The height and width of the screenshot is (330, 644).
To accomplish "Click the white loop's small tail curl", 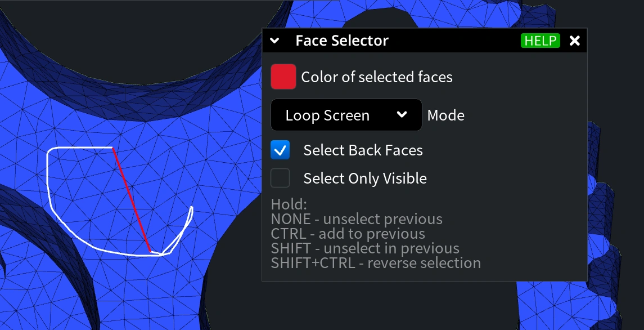I will (x=181, y=233).
